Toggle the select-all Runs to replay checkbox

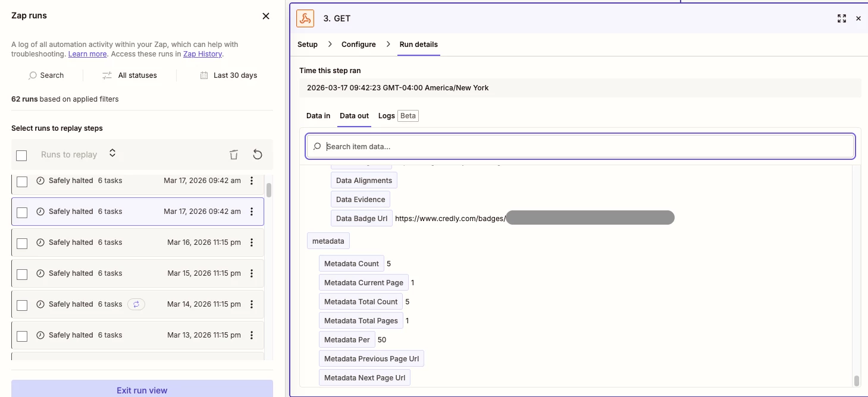[21, 156]
